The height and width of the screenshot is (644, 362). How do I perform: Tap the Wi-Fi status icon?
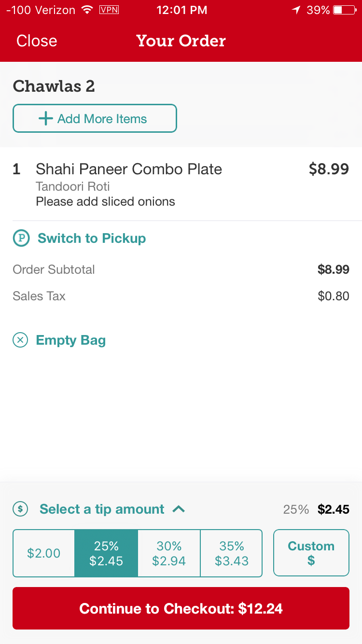click(x=87, y=10)
